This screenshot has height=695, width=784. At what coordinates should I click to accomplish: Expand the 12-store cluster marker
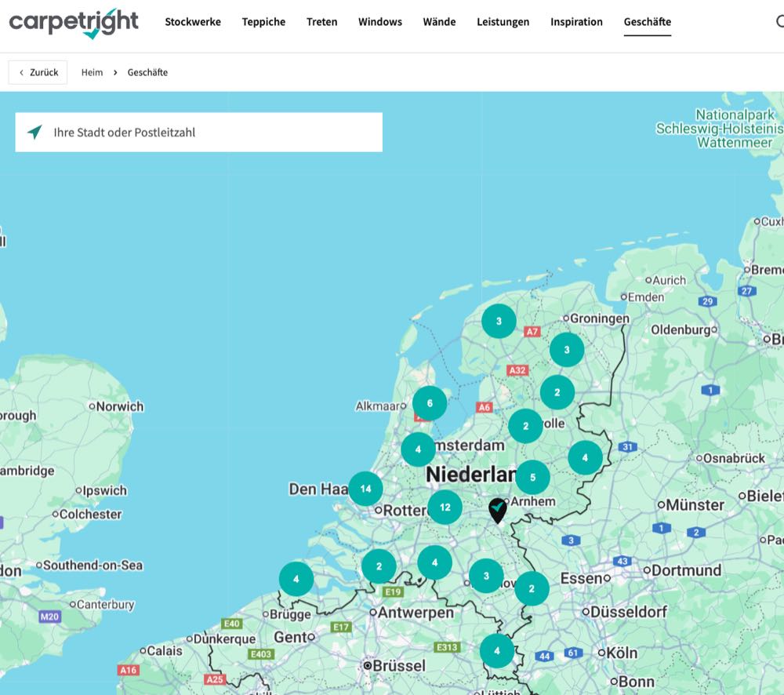click(x=445, y=507)
